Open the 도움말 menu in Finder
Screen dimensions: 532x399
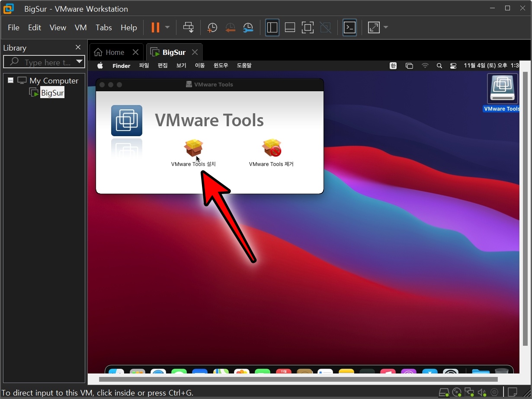[x=244, y=66]
